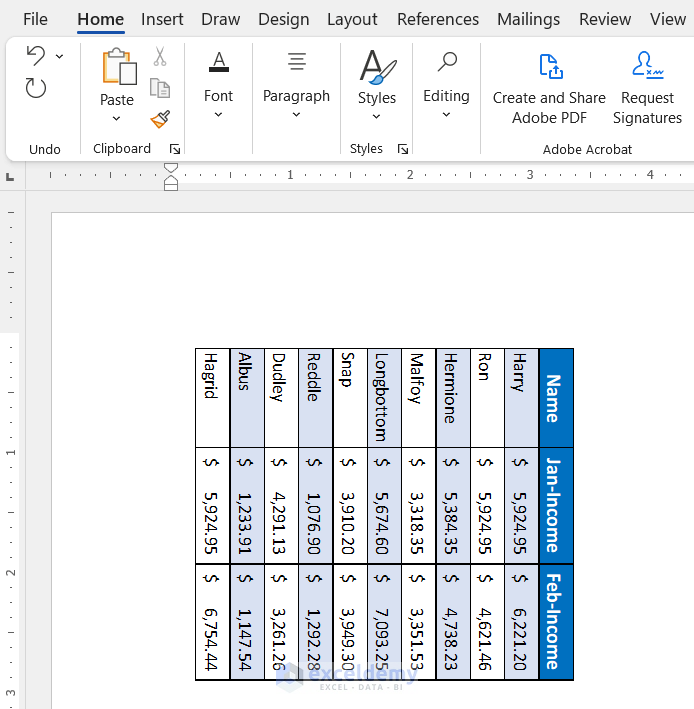Expand the Font group dropdown
The height and width of the screenshot is (709, 694).
218,114
